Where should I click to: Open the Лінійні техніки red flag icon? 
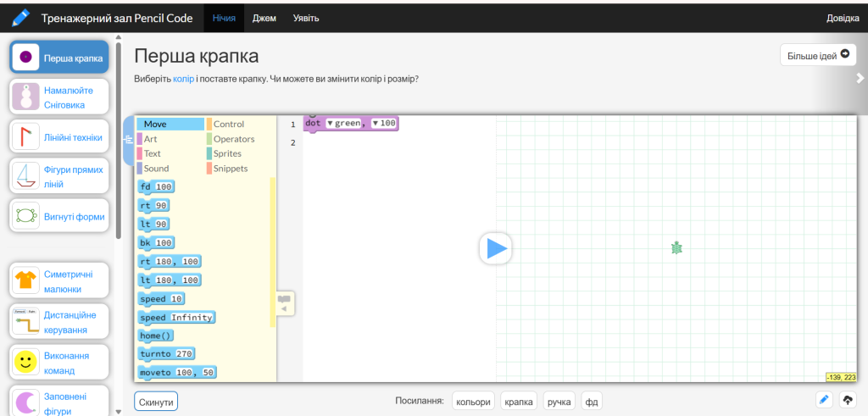tap(25, 136)
